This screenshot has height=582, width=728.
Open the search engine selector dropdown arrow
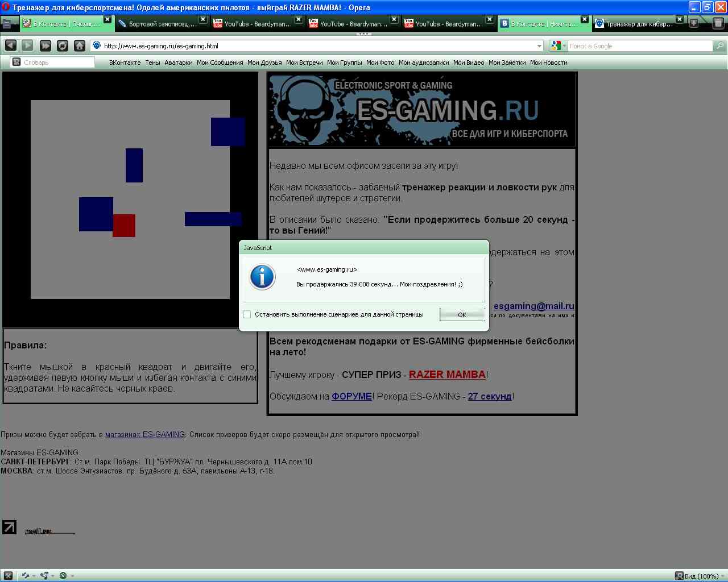coord(565,46)
